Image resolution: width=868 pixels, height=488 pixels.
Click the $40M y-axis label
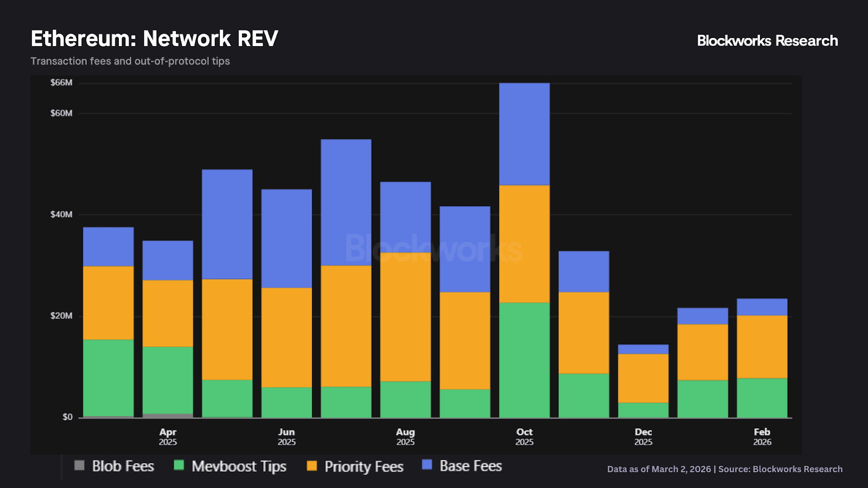coord(61,215)
